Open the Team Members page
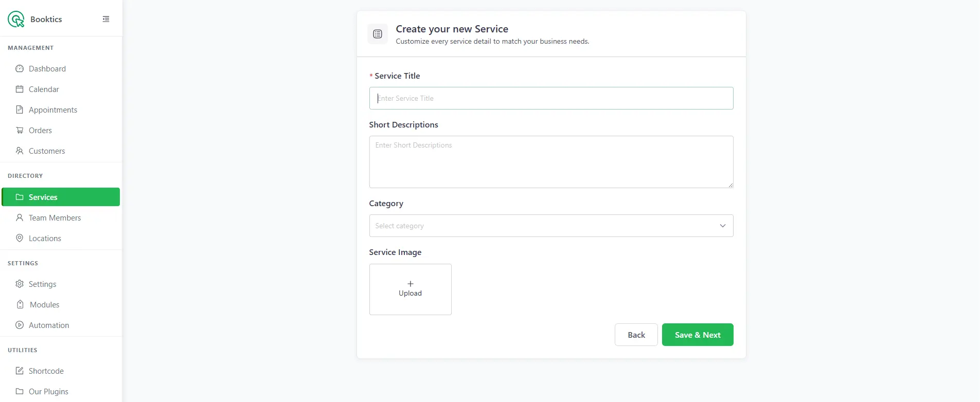Screen dimensions: 980x402 (55, 218)
